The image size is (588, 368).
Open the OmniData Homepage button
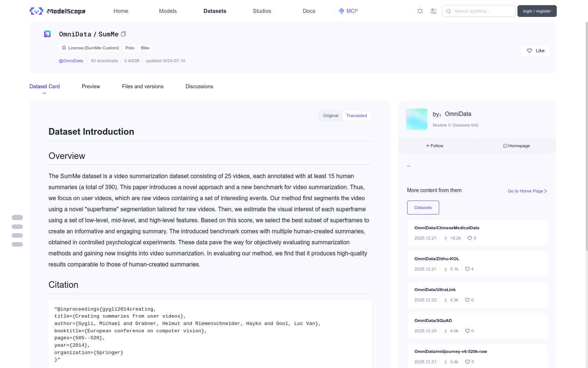coord(516,146)
